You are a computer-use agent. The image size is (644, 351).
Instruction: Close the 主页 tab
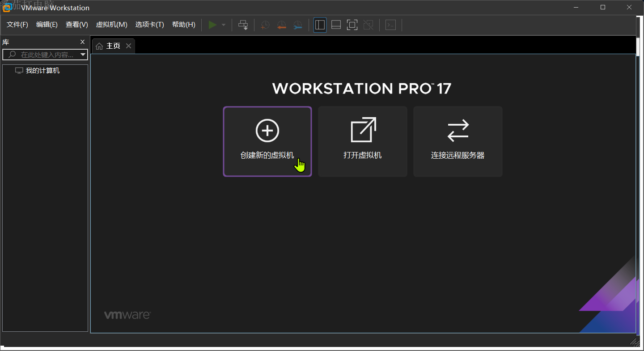coord(129,46)
